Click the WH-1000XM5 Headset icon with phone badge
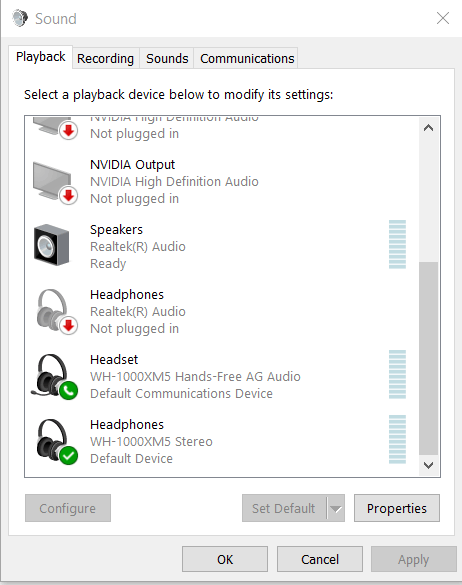 coord(55,376)
